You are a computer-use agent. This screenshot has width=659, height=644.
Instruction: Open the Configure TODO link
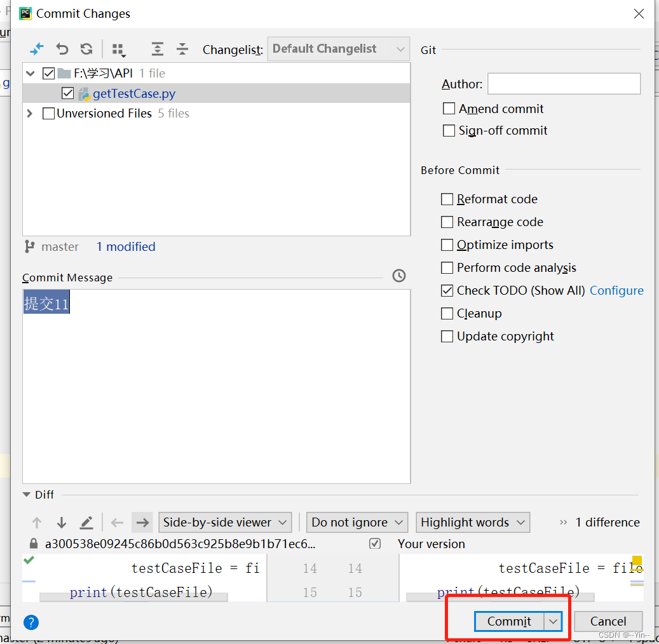[x=616, y=291]
